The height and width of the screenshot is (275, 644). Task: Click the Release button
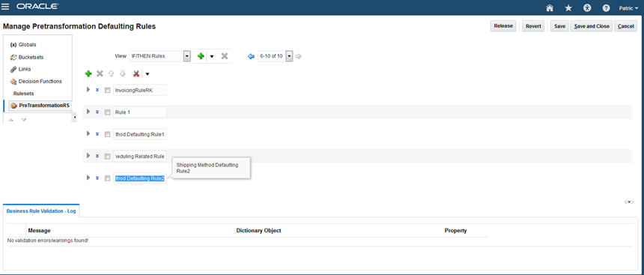503,26
